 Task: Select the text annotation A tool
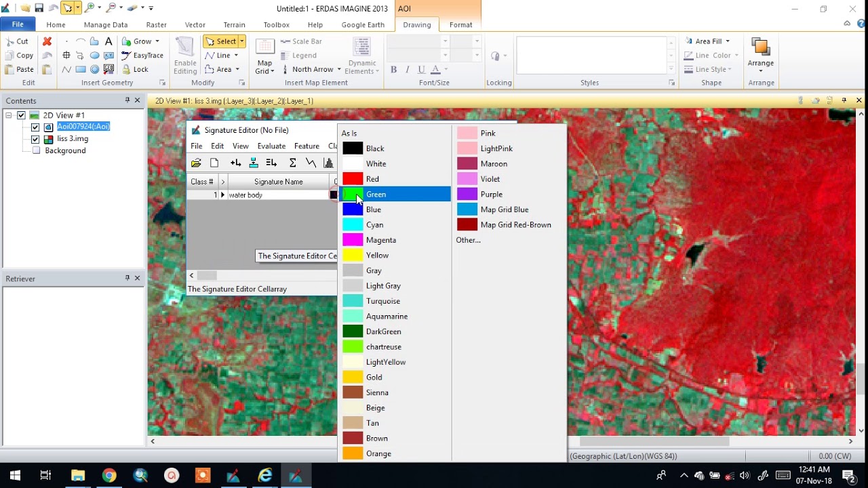[108, 41]
